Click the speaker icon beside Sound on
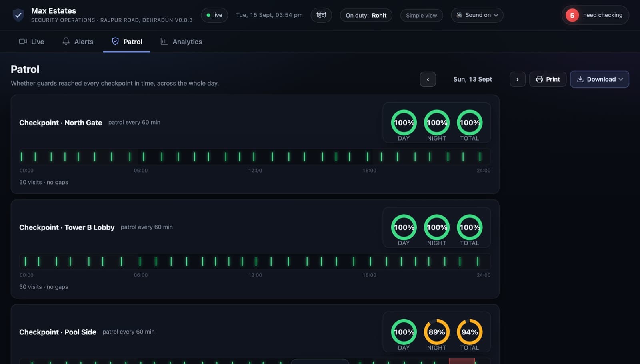The width and height of the screenshot is (640, 364). 459,15
